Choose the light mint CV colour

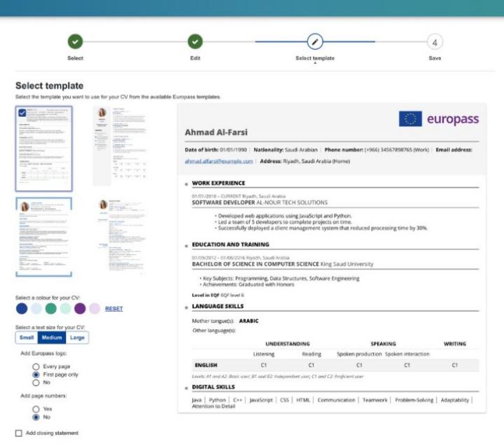66,308
